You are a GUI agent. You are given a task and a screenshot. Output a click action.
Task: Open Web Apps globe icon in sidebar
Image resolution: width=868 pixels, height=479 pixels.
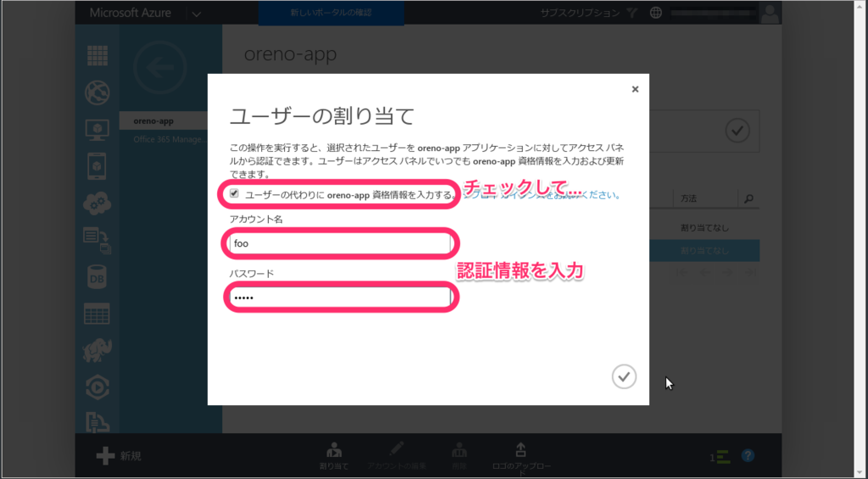97,92
